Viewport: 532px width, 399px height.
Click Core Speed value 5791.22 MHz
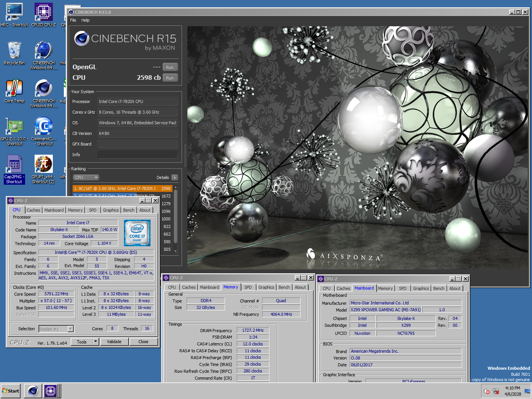(56, 294)
